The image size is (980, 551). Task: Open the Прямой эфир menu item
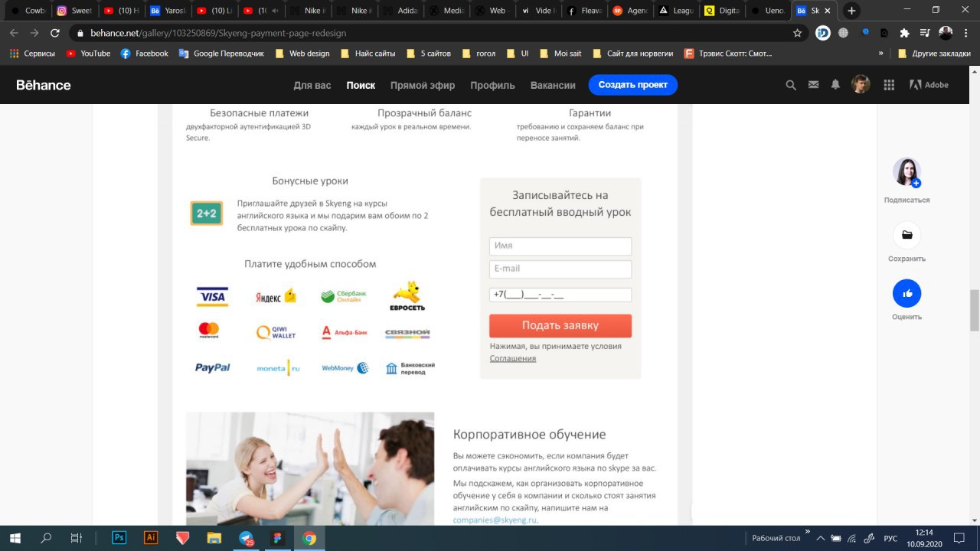(x=423, y=85)
